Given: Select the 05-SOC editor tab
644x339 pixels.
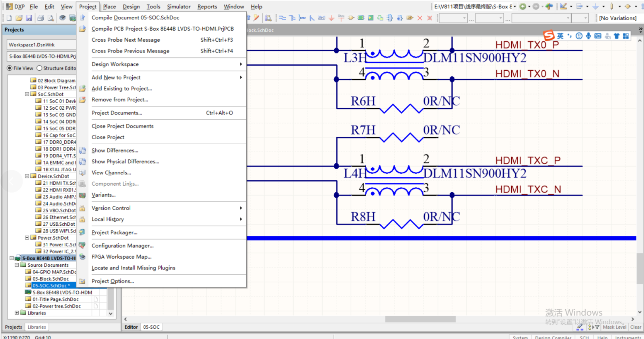Looking at the screenshot, I should [151, 327].
